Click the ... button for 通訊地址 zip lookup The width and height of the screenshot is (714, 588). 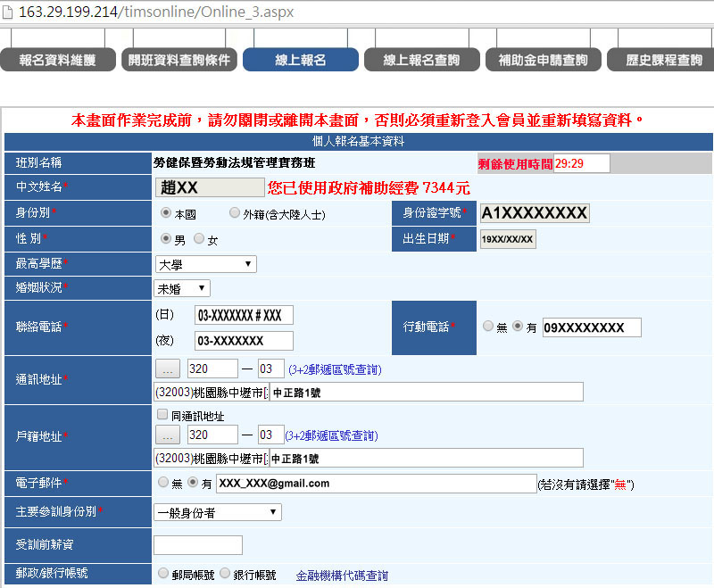168,369
